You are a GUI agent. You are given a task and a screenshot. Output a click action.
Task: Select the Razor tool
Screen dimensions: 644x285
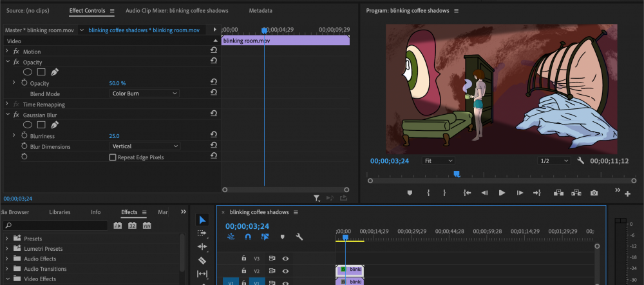point(202,260)
